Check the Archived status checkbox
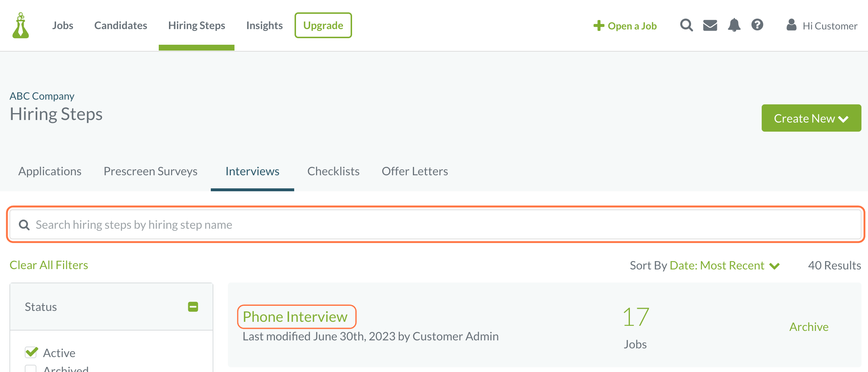868x372 pixels. coord(31,369)
